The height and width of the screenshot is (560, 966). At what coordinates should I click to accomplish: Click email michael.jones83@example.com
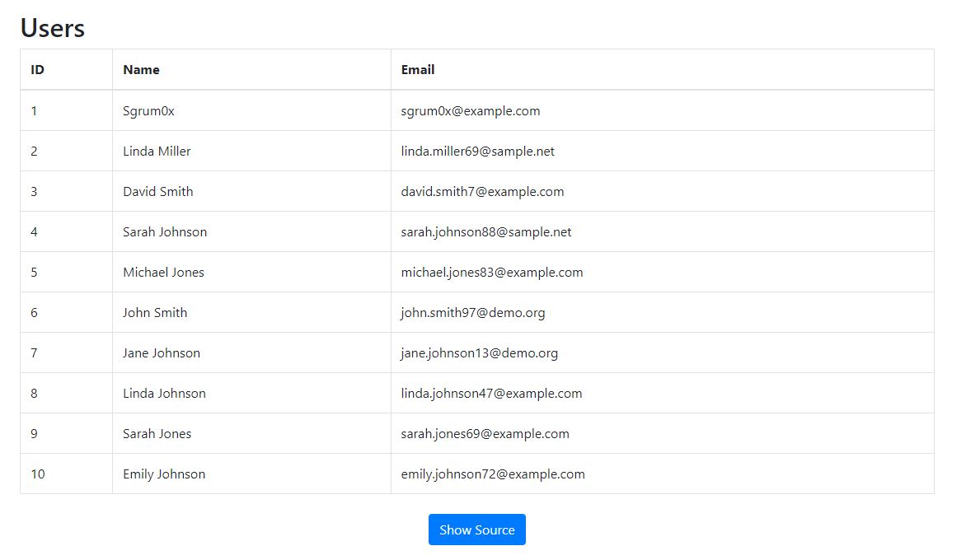491,272
